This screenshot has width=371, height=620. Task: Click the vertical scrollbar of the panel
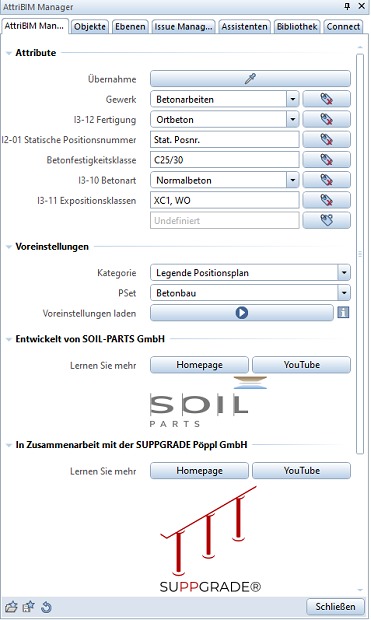[x=360, y=254]
